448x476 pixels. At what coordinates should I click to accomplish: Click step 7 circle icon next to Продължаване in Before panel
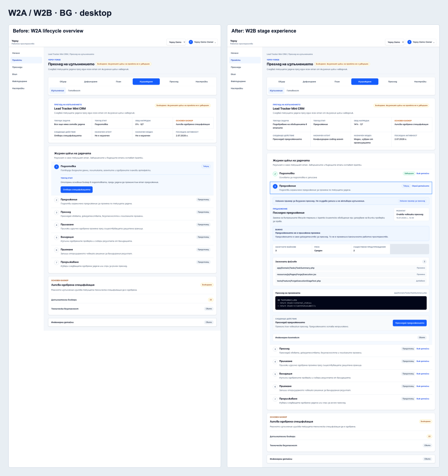56,263
